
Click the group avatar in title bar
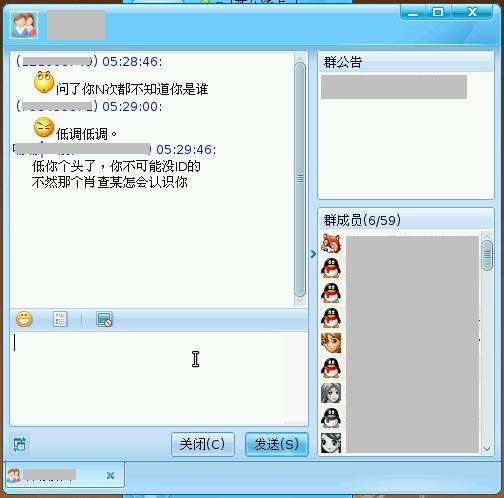[x=24, y=25]
